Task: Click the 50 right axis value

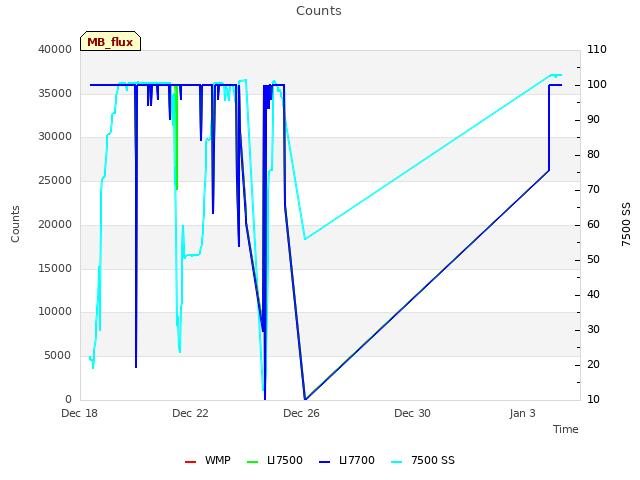Action: (x=593, y=260)
